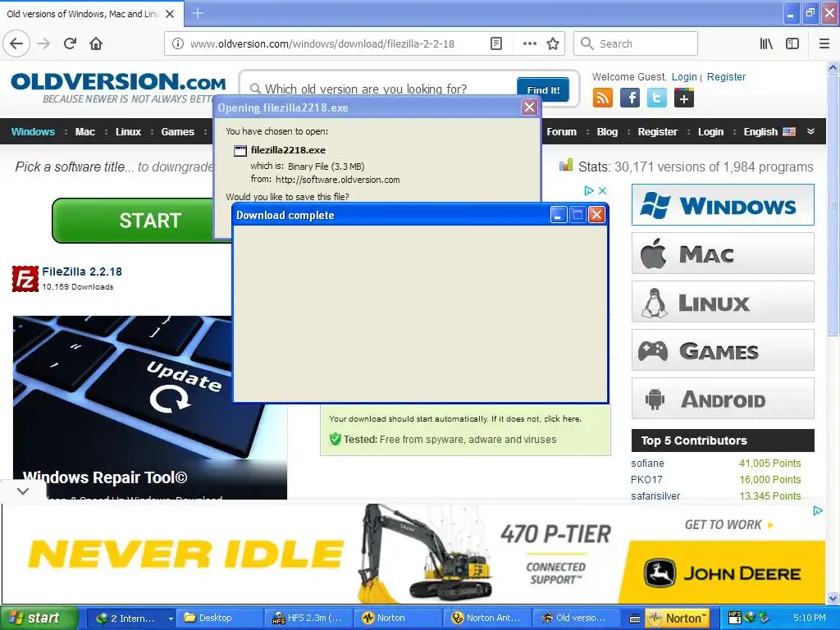Click the stats bar chart icon
Image resolution: width=840 pixels, height=630 pixels.
566,166
